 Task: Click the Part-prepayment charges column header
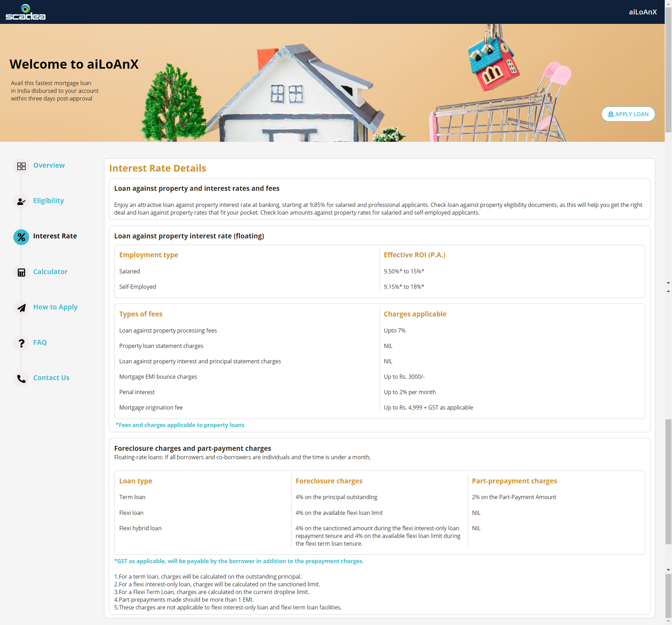(514, 481)
